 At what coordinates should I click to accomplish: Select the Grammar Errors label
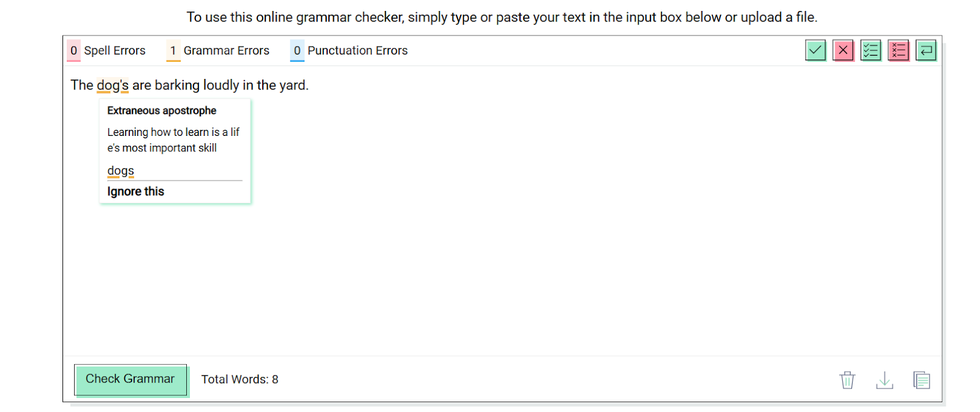point(227,50)
